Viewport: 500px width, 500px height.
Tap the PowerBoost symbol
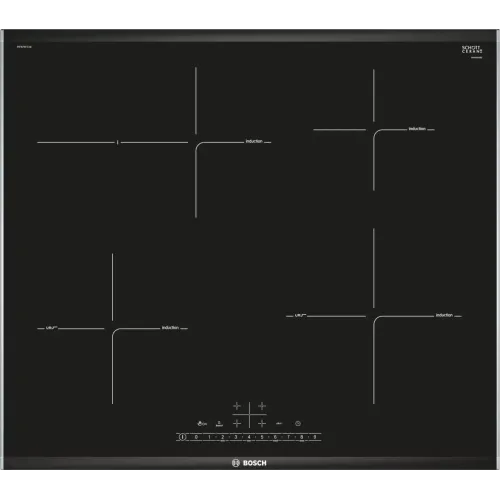coord(219,424)
